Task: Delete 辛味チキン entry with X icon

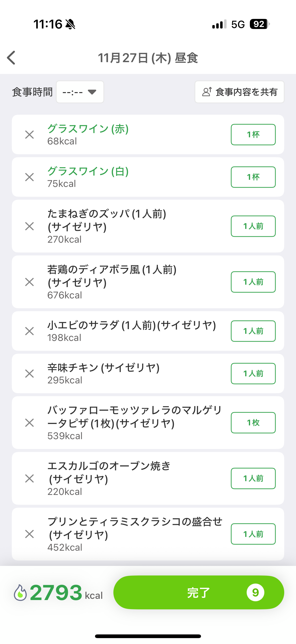Action: pyautogui.click(x=29, y=374)
